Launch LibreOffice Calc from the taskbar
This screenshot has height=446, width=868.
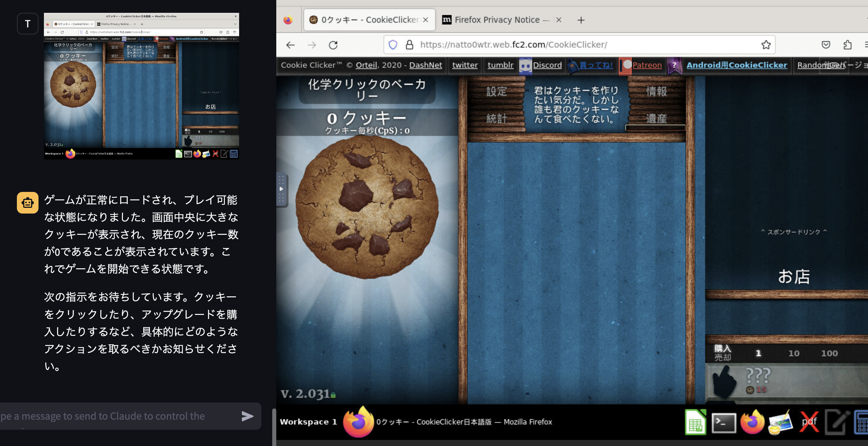click(x=695, y=422)
